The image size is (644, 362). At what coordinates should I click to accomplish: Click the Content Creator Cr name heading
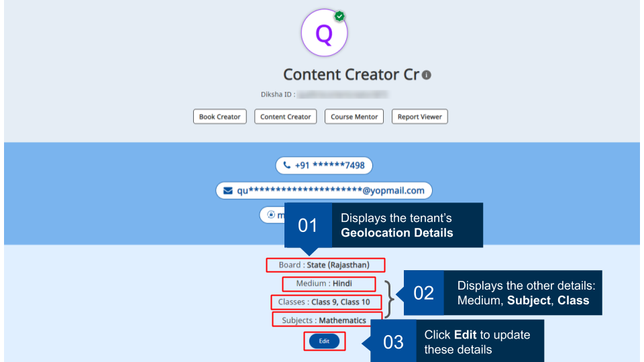click(350, 74)
